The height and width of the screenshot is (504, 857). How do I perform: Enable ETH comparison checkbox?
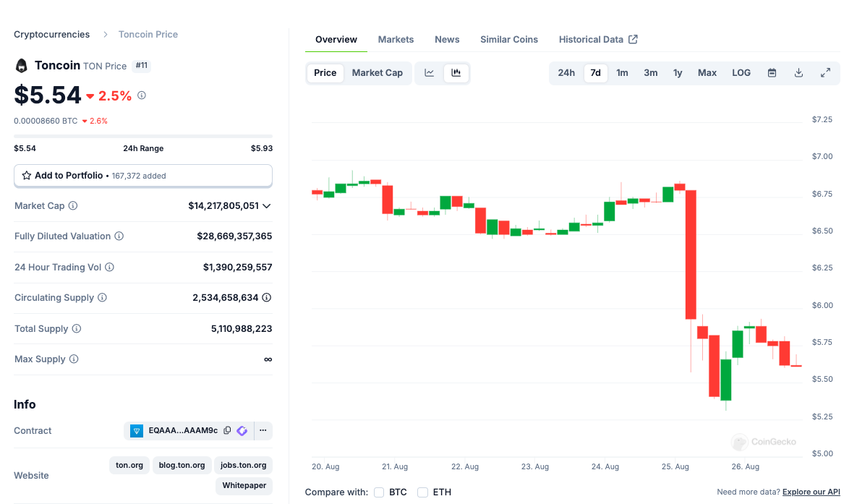422,492
